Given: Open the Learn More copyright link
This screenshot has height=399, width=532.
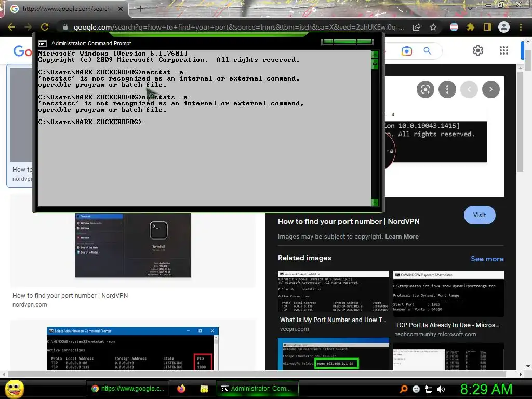Looking at the screenshot, I should pos(402,237).
